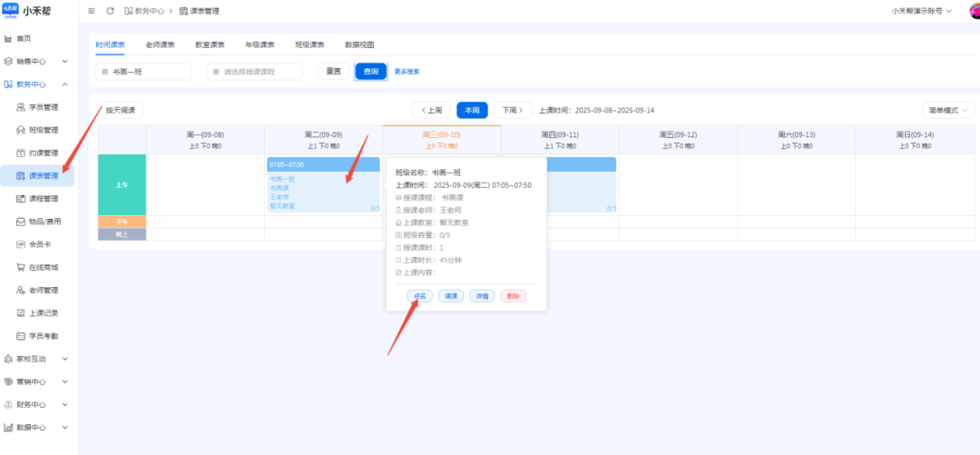
Task: Go to previous week with 上周
Action: click(x=431, y=110)
